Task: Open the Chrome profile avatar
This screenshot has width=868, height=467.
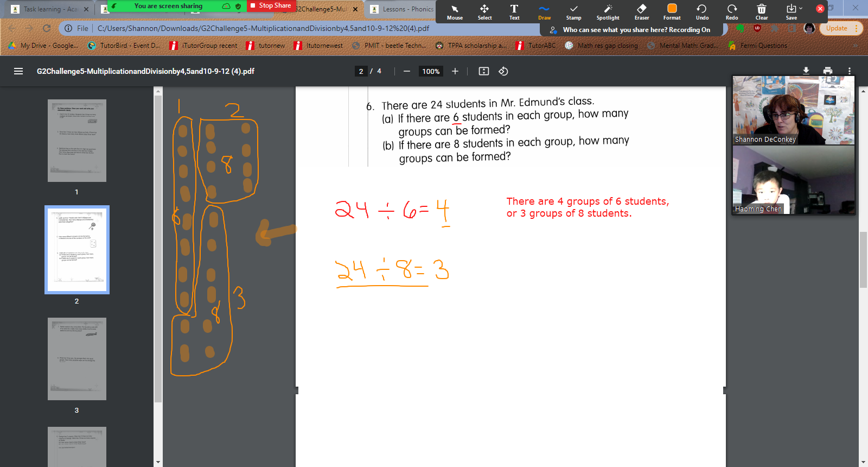Action: pyautogui.click(x=809, y=28)
